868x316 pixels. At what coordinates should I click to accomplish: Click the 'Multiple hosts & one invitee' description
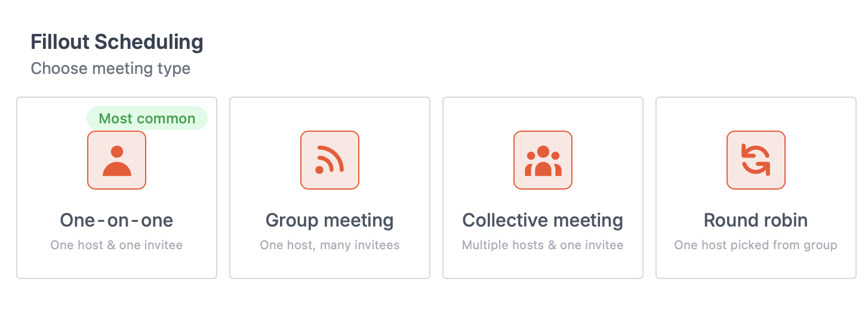coord(543,245)
